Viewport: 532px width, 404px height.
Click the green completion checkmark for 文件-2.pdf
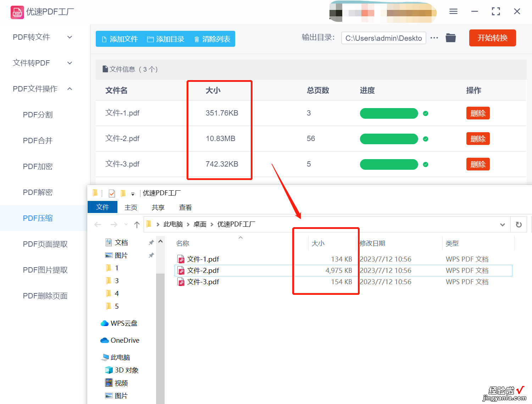(426, 139)
